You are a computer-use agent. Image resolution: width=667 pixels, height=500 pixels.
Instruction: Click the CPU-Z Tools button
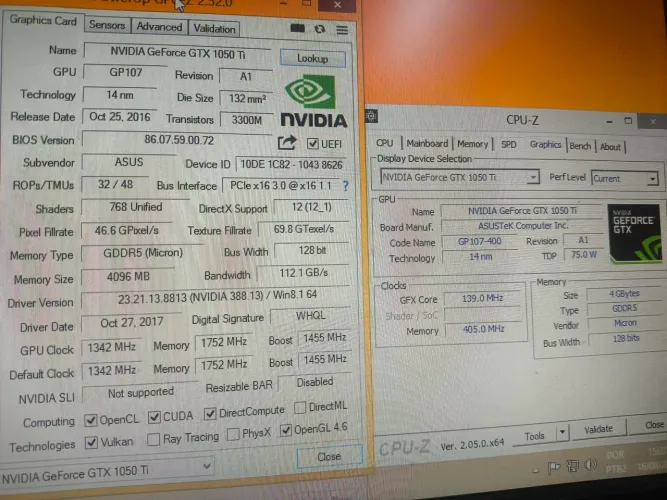pyautogui.click(x=535, y=436)
